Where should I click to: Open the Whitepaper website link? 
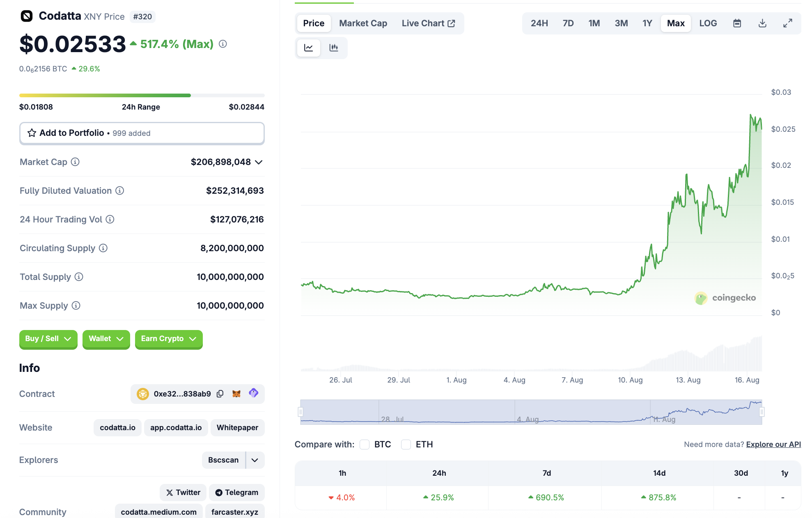coord(237,428)
